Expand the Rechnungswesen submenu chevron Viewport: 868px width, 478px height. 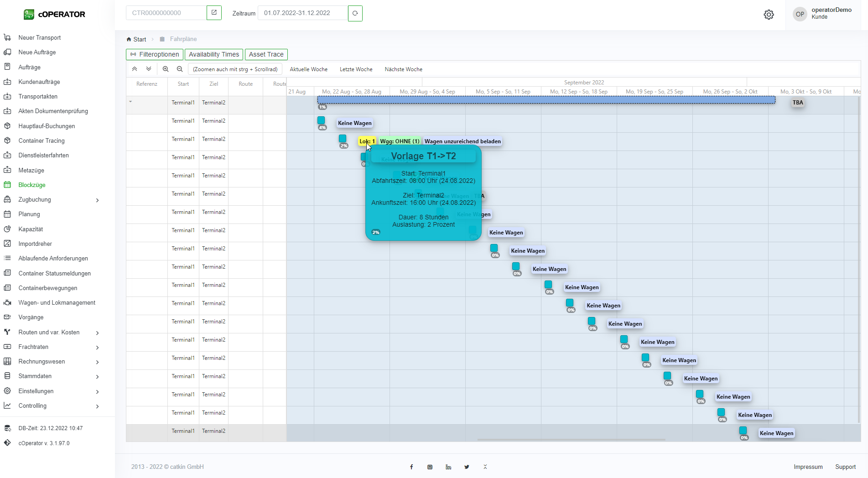97,362
